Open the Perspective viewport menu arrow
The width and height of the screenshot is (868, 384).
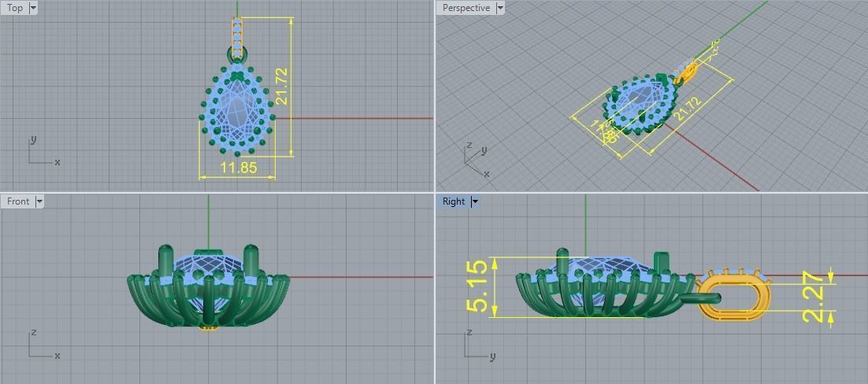[x=500, y=8]
